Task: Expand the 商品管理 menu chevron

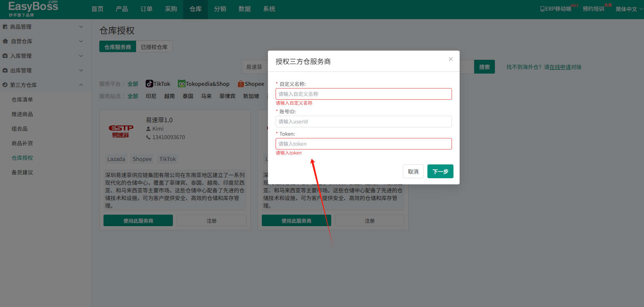Action: tap(81, 27)
